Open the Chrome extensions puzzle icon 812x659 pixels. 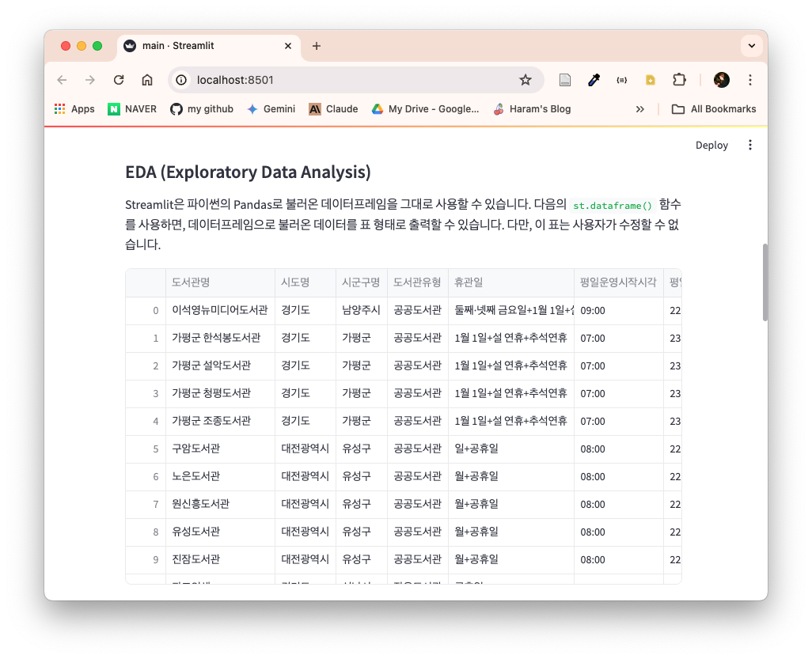coord(679,80)
